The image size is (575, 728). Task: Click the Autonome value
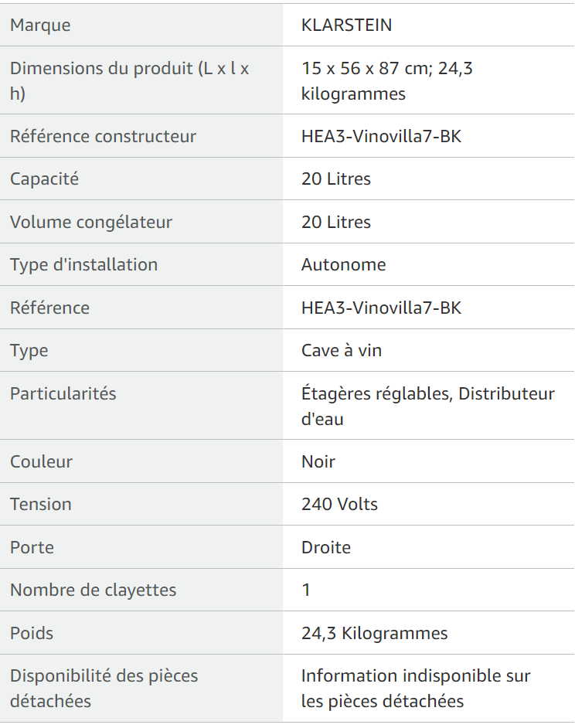(x=344, y=264)
